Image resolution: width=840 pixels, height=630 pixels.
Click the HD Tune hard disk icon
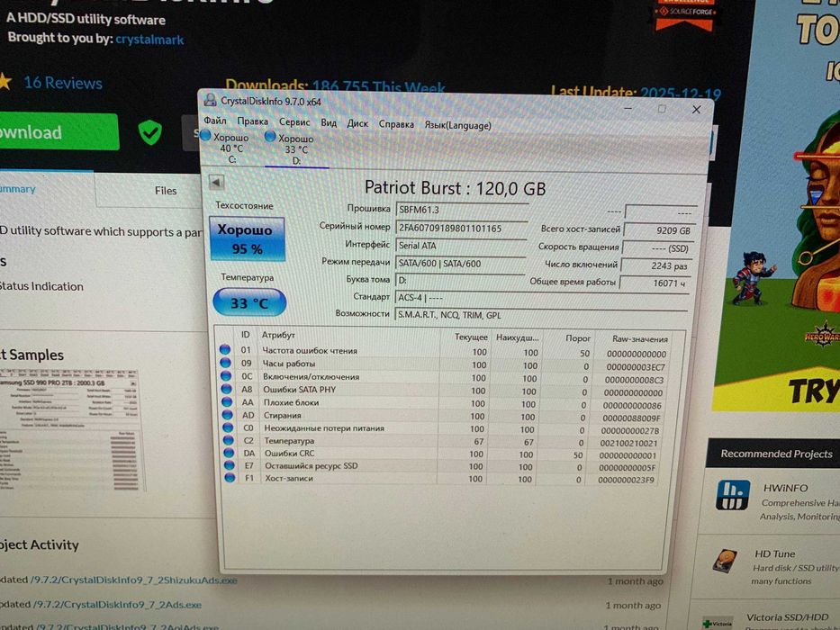(727, 561)
